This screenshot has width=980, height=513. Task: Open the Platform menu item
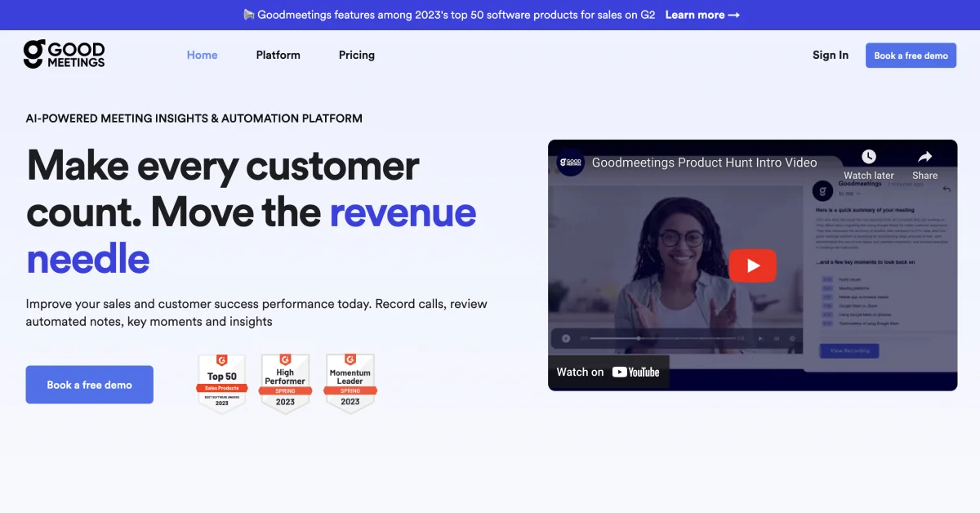coord(278,56)
